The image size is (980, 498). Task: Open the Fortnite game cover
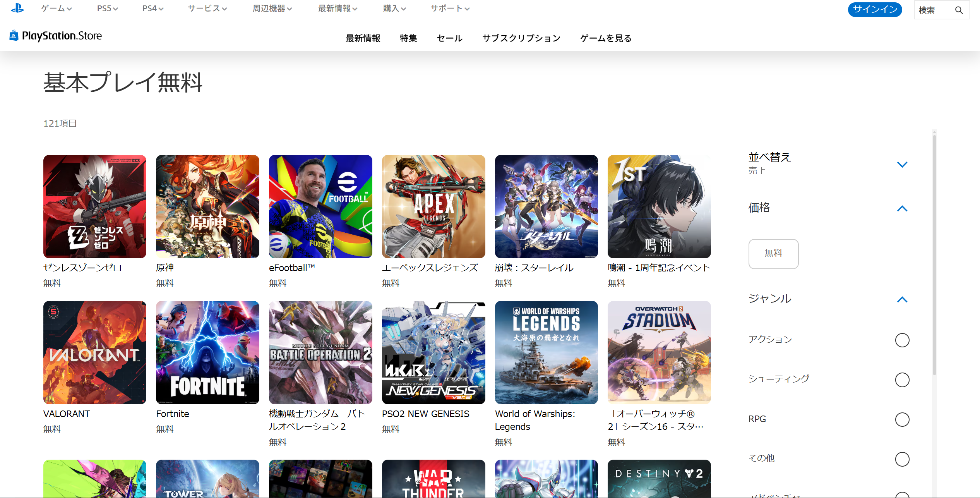point(207,352)
